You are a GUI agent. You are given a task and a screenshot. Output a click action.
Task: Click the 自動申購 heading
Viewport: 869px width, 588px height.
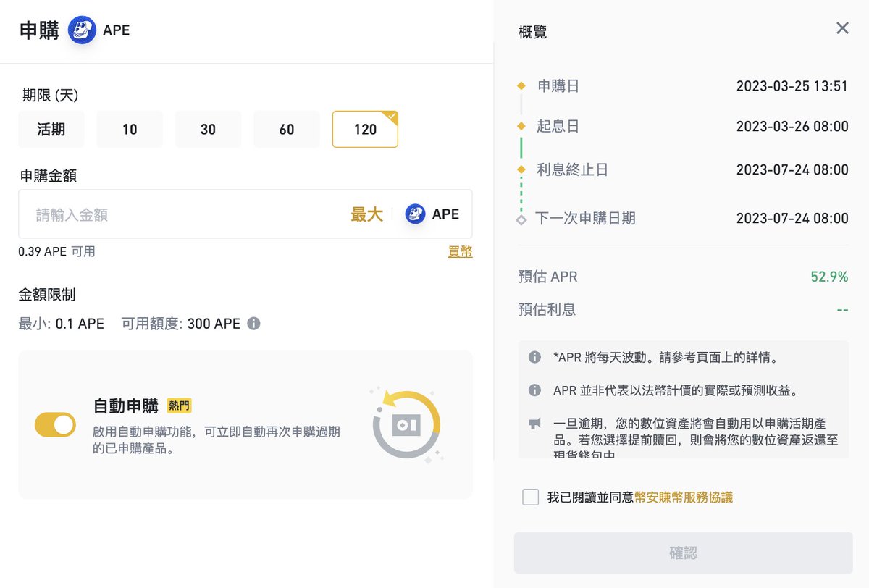coord(126,406)
